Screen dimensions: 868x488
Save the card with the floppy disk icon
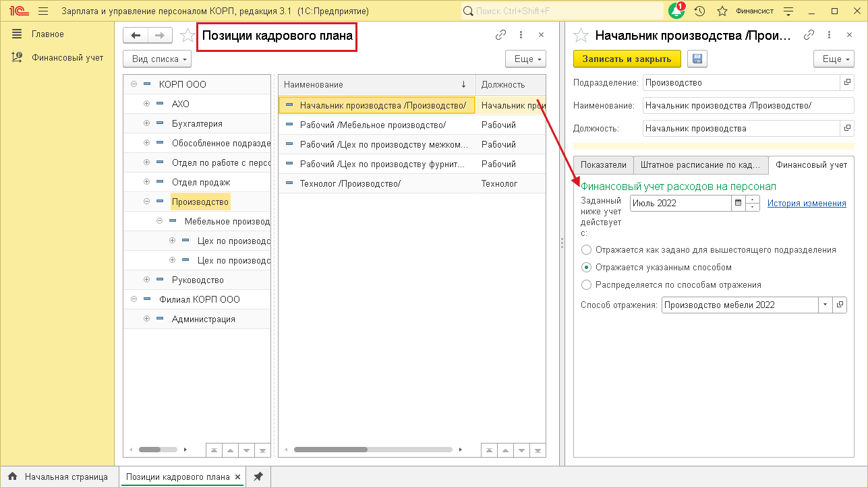click(x=697, y=59)
